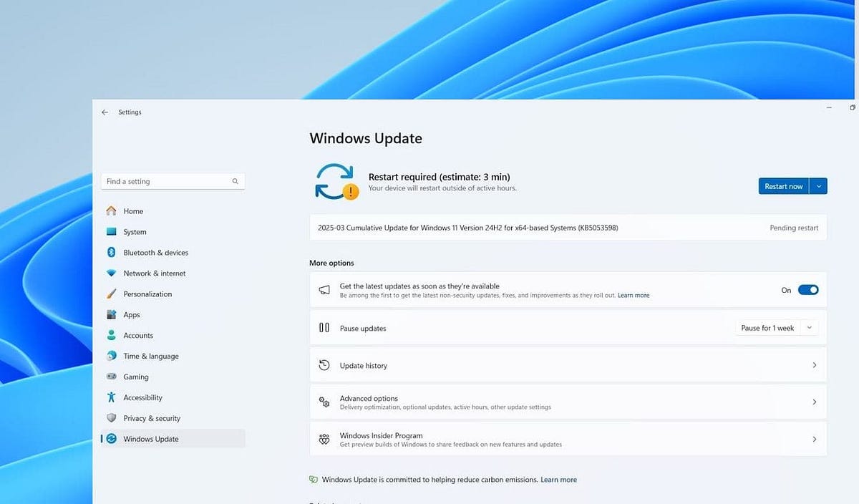Screen dimensions: 859x504
Task: Select Bluetooth & devices in sidebar
Action: point(173,253)
